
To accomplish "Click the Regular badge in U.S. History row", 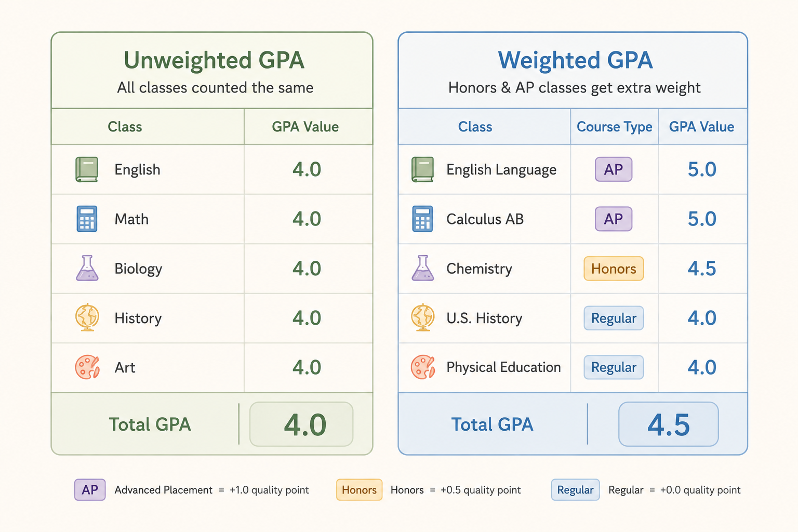I will coord(614,318).
